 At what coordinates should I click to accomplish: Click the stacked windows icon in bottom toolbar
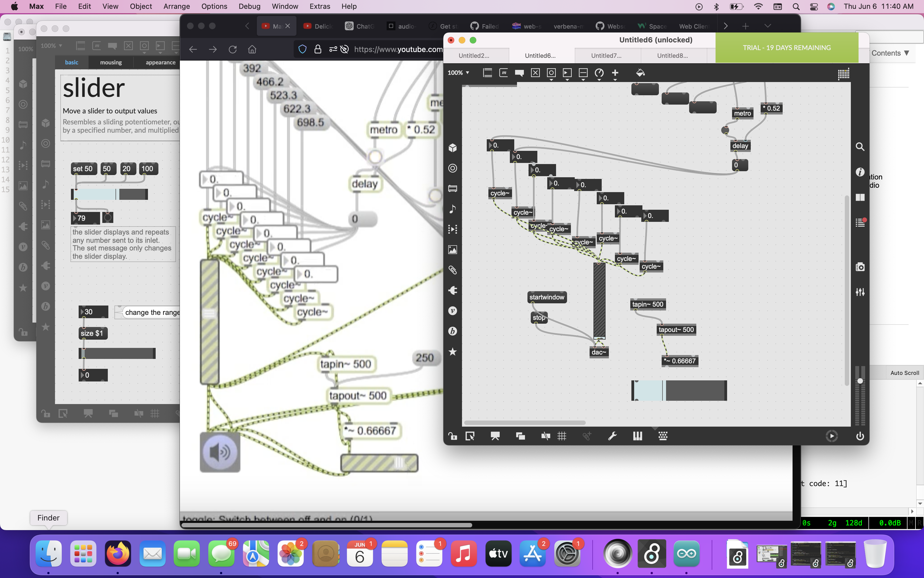(x=520, y=436)
